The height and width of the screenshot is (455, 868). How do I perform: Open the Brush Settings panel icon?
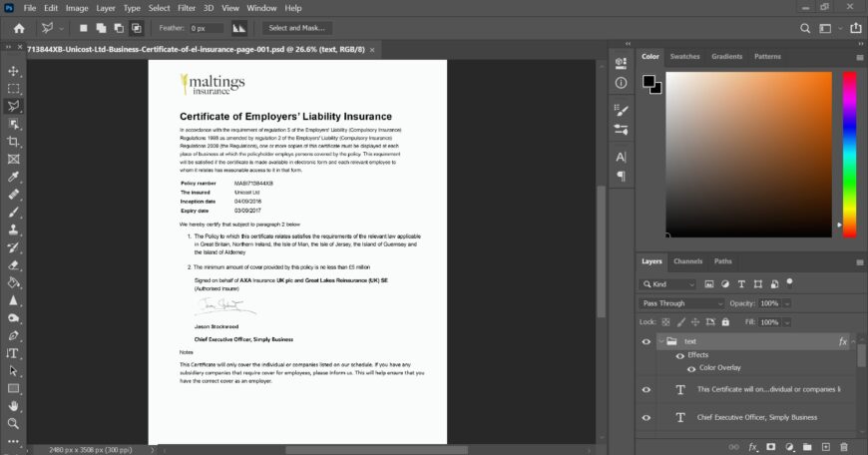pyautogui.click(x=622, y=110)
